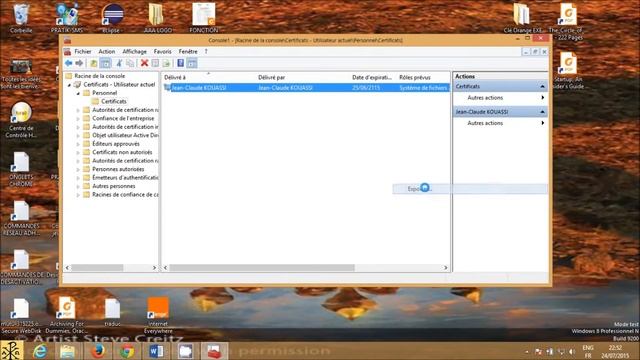Open the Action menu
This screenshot has width=640, height=360.
[107, 51]
